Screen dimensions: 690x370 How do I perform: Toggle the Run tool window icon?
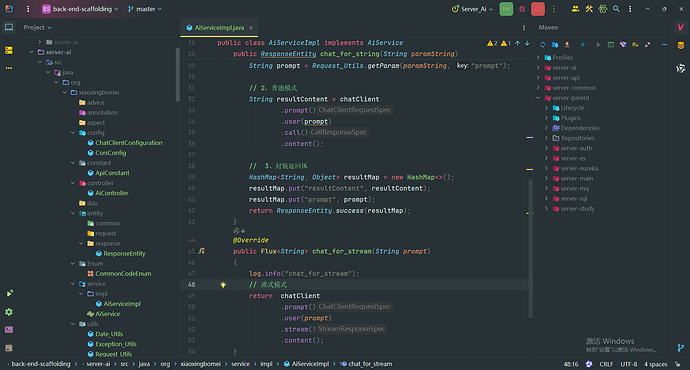coord(9,293)
